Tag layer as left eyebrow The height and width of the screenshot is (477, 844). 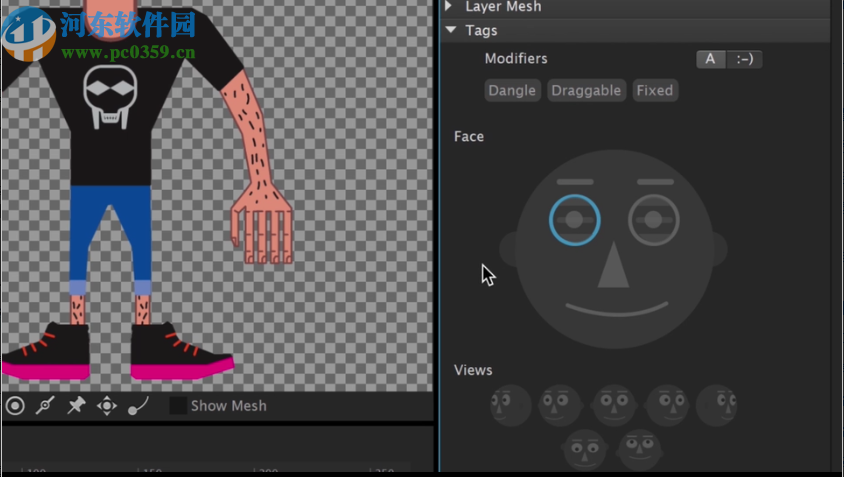tap(575, 182)
